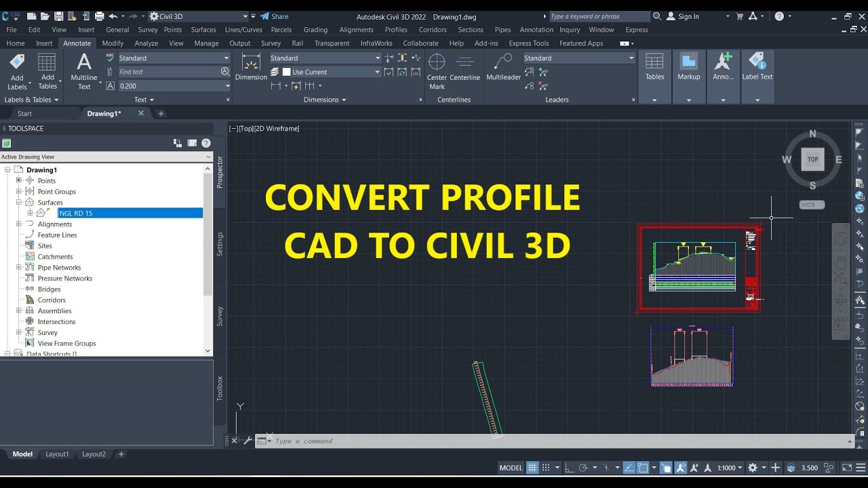Toggle the drawing grid display
This screenshot has height=488, width=868.
532,468
